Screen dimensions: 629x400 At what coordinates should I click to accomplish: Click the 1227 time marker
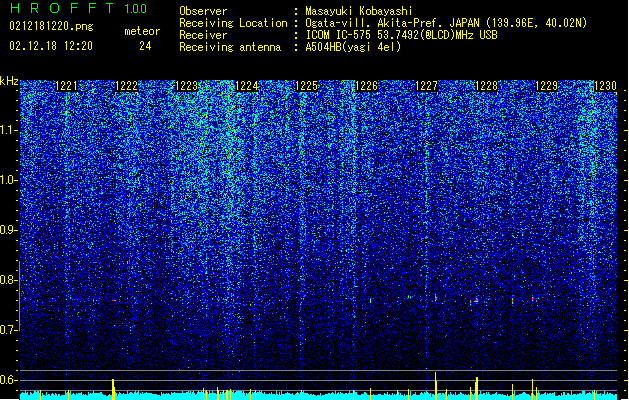(426, 86)
